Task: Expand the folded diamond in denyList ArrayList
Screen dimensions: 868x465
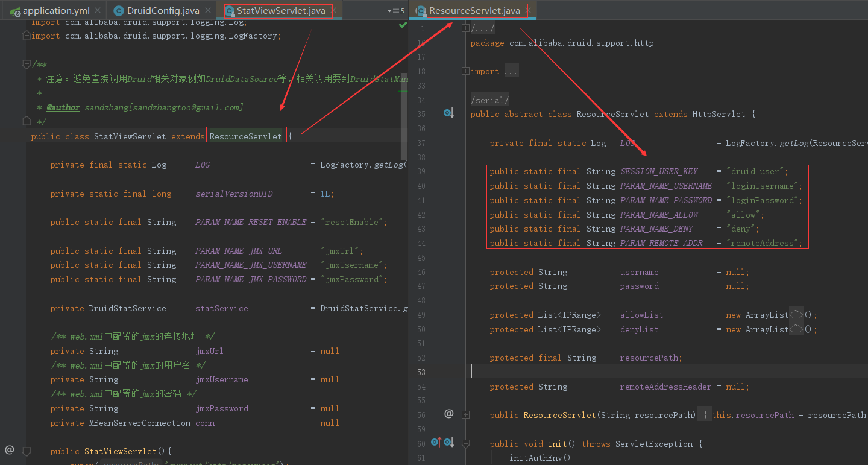Action: click(797, 329)
